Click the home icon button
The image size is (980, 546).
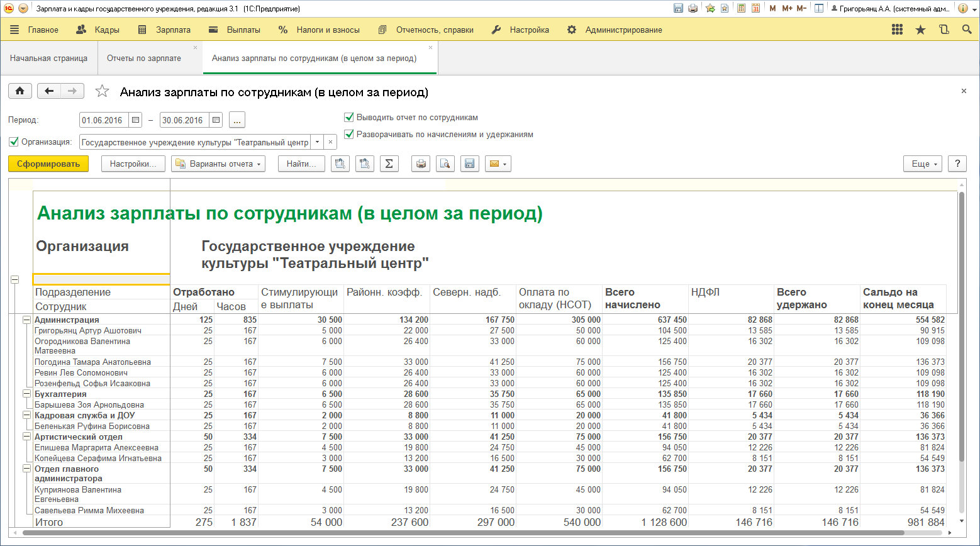pos(20,91)
